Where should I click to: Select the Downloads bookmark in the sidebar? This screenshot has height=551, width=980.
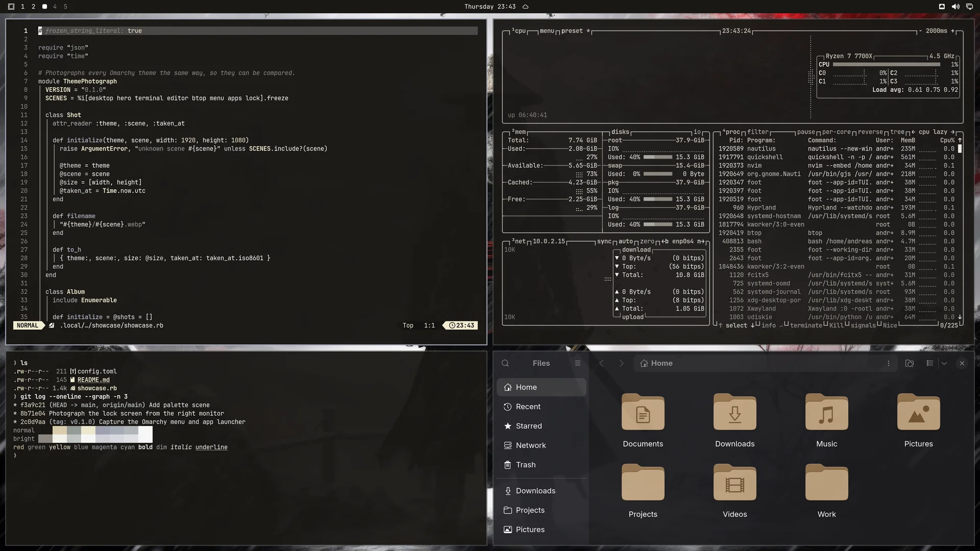(x=542, y=491)
